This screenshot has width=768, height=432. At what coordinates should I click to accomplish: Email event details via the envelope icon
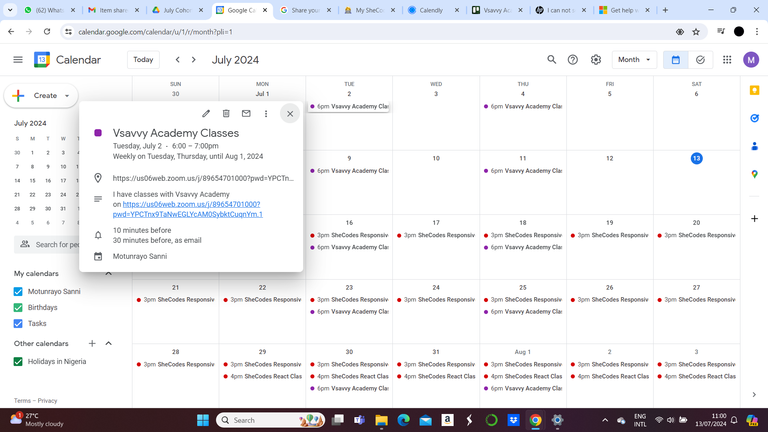click(246, 114)
